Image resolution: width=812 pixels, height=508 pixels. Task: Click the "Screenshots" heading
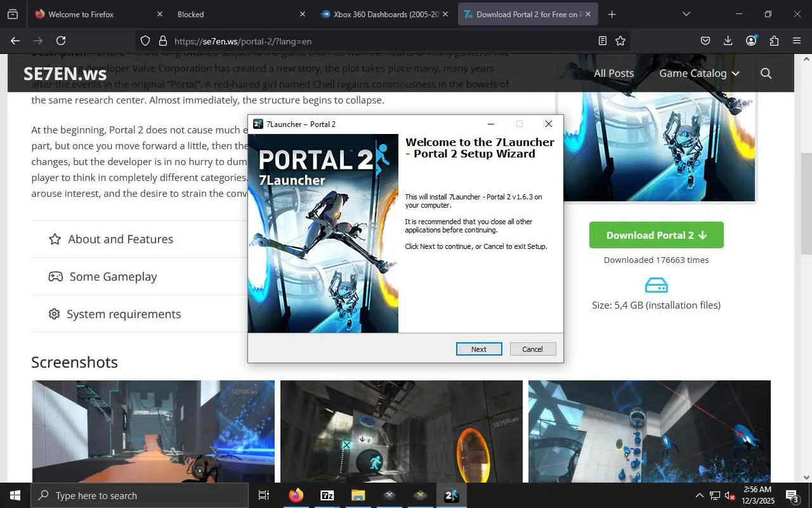click(x=74, y=362)
